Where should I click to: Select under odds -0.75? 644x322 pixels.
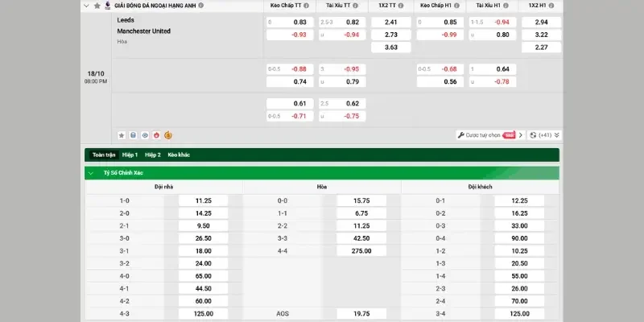coord(342,116)
